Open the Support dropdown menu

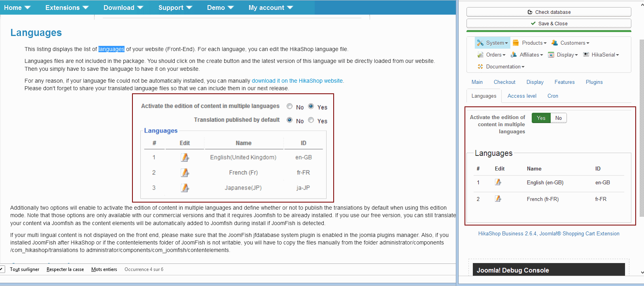click(175, 8)
